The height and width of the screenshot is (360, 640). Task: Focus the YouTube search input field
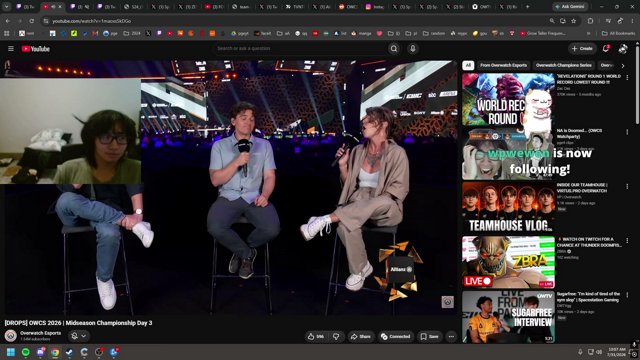tap(300, 49)
